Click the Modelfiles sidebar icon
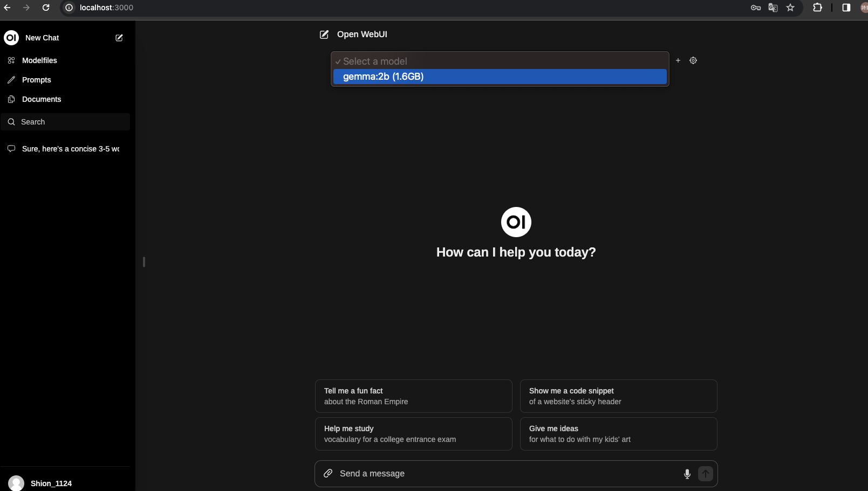 (11, 60)
